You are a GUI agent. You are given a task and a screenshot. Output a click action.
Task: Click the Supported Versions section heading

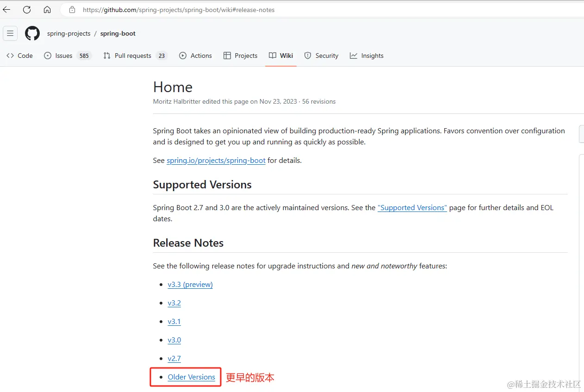pyautogui.click(x=202, y=185)
